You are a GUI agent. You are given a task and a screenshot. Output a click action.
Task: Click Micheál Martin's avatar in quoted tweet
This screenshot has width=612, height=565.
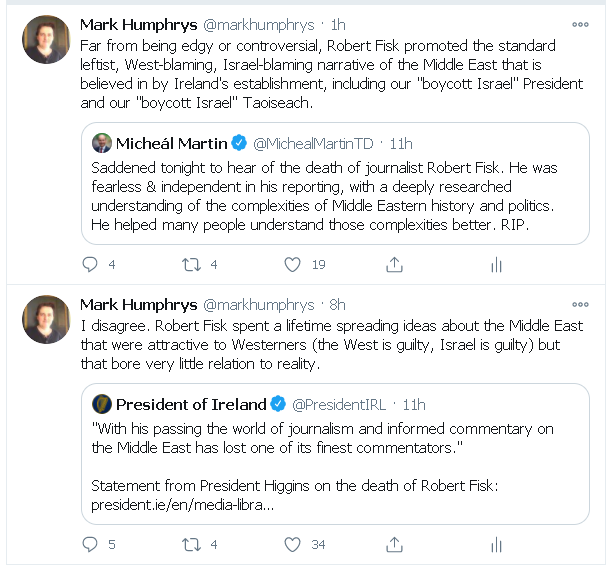coord(101,143)
